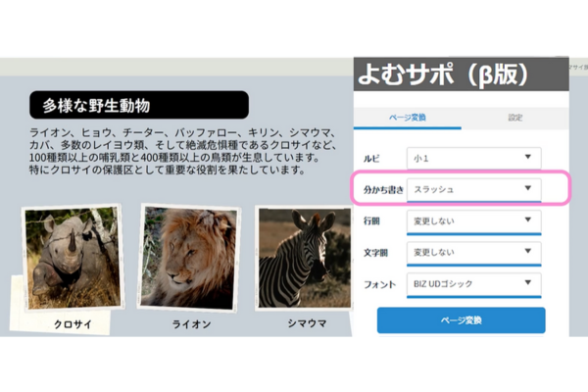Screen dimensions: 588x392
Task: Click the ルビ field label
Action: (371, 157)
